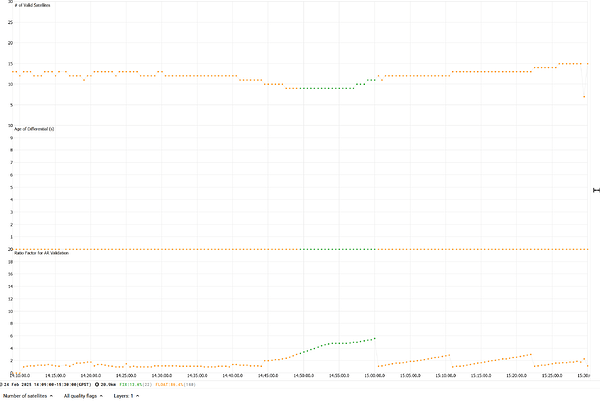Open the All quality flags dropdown

click(x=83, y=396)
